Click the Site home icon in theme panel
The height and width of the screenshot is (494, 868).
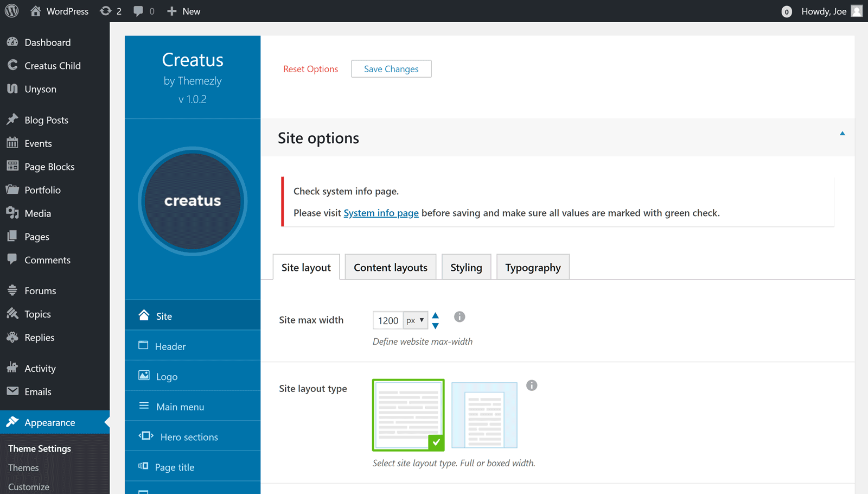(x=144, y=315)
